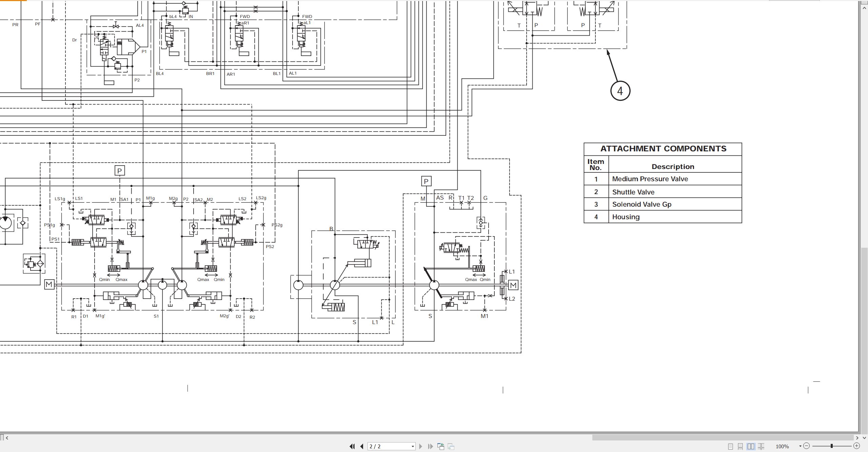Click the horizontal scrollbar thumb
The height and width of the screenshot is (452, 868).
[x=723, y=438]
